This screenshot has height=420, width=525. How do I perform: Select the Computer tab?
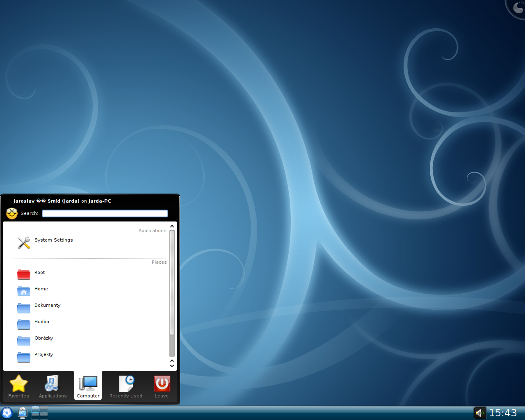88,386
